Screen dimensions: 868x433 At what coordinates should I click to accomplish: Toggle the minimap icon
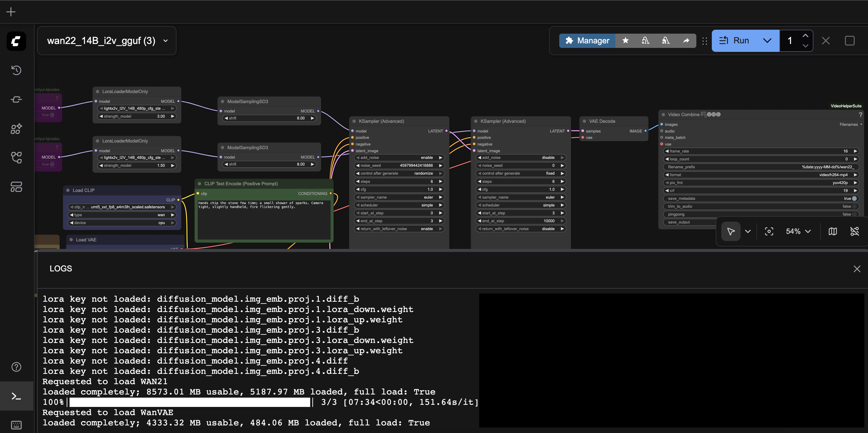click(x=832, y=231)
